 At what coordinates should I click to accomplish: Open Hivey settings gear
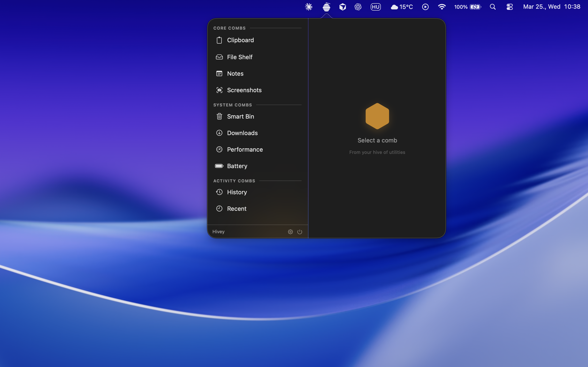(290, 232)
